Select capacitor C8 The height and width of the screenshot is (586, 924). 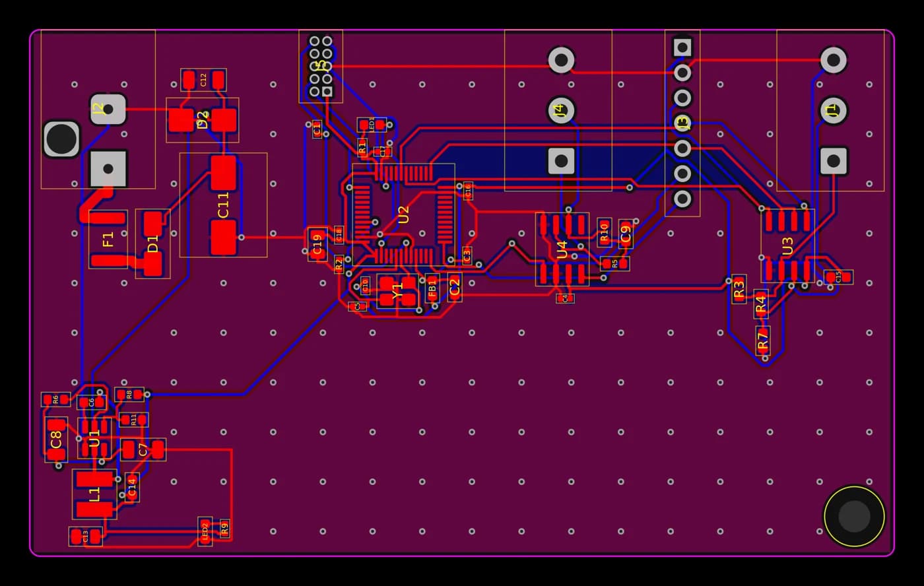(56, 439)
